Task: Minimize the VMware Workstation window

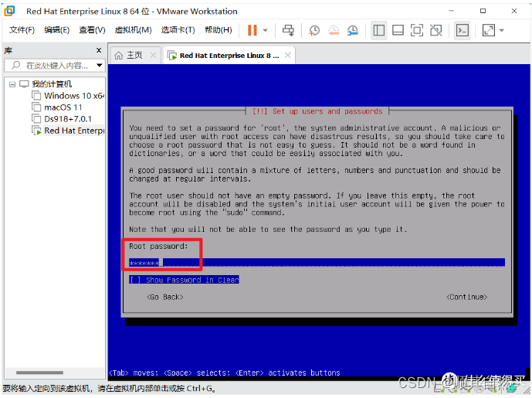Action: click(x=451, y=11)
